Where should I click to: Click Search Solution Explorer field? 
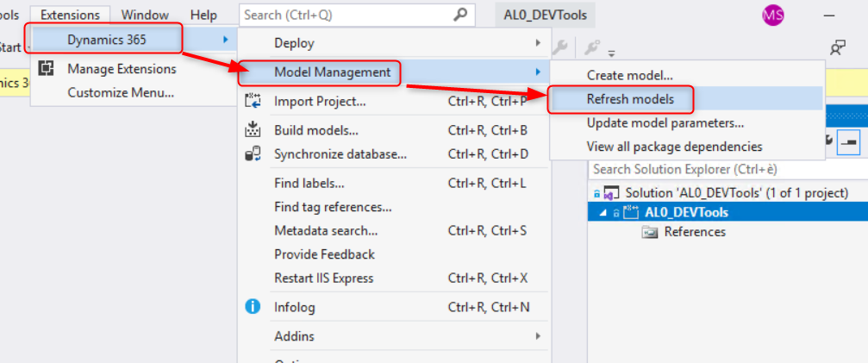pos(727,169)
